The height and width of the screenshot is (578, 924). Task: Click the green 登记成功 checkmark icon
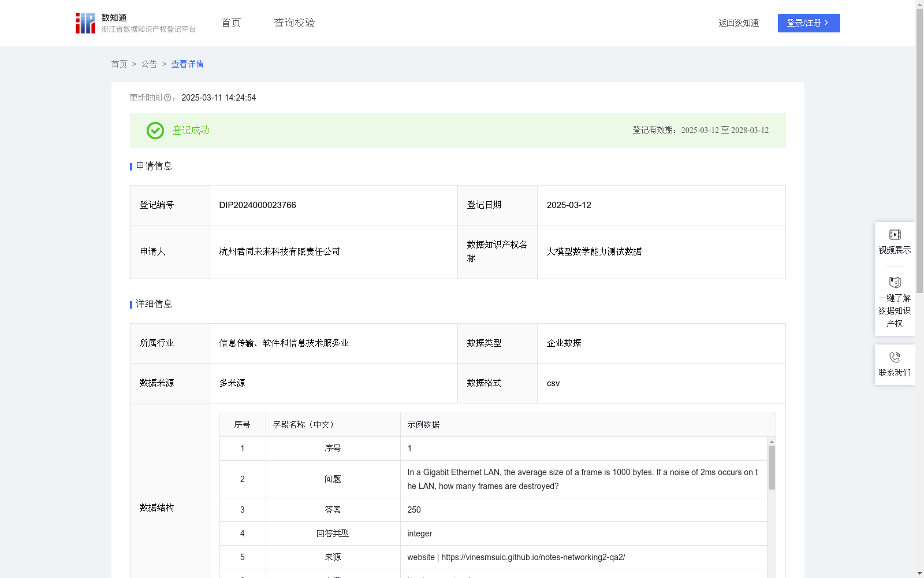point(155,131)
